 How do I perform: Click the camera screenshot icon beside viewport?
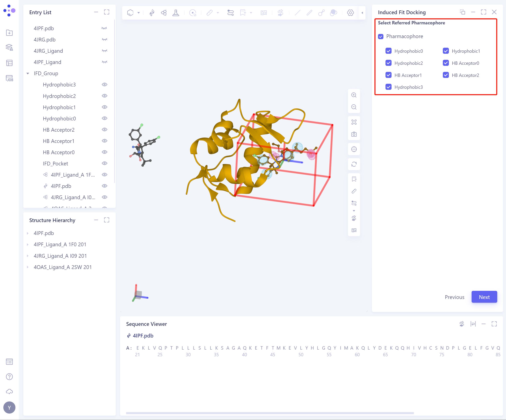point(354,134)
